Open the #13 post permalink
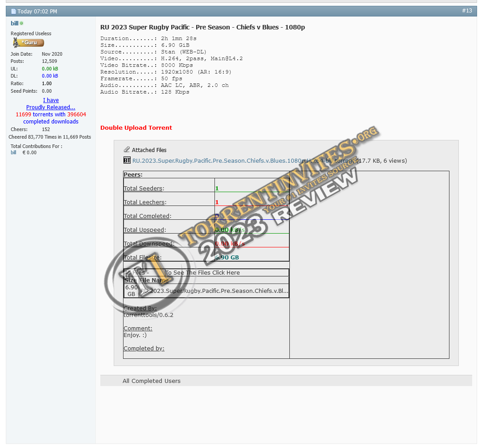 pos(466,11)
